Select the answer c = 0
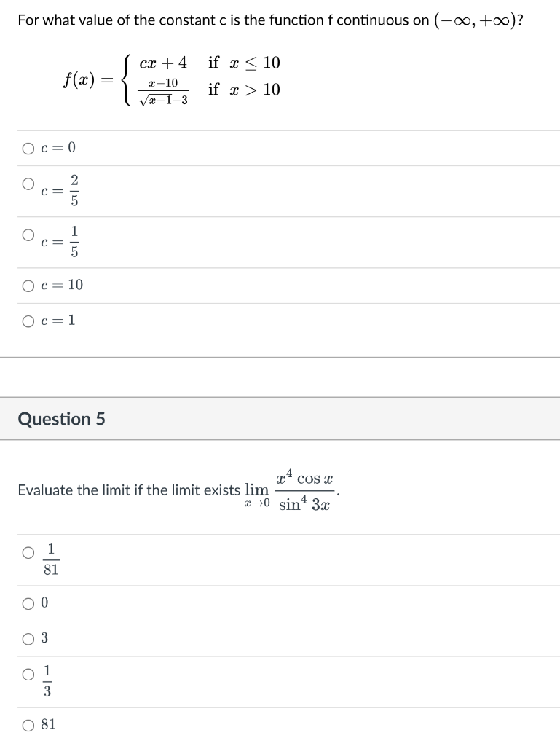 (x=27, y=148)
